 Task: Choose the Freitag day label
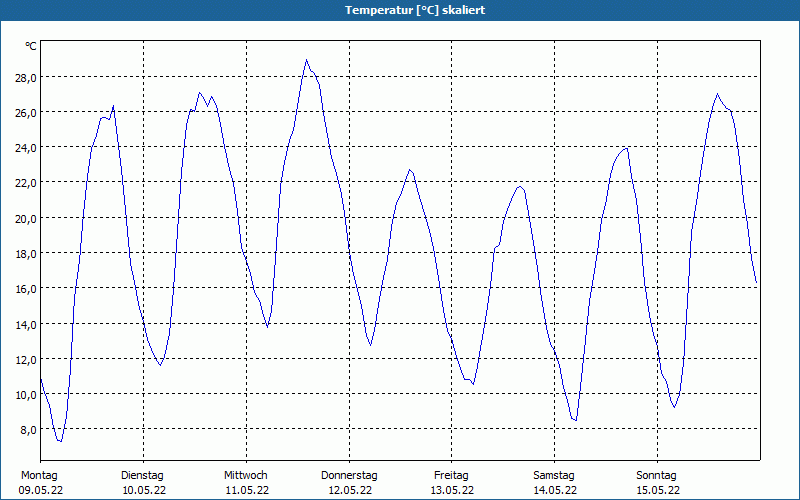pyautogui.click(x=451, y=475)
